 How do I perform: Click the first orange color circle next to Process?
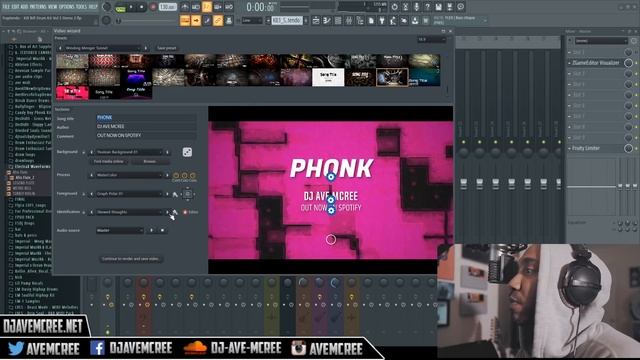[176, 176]
